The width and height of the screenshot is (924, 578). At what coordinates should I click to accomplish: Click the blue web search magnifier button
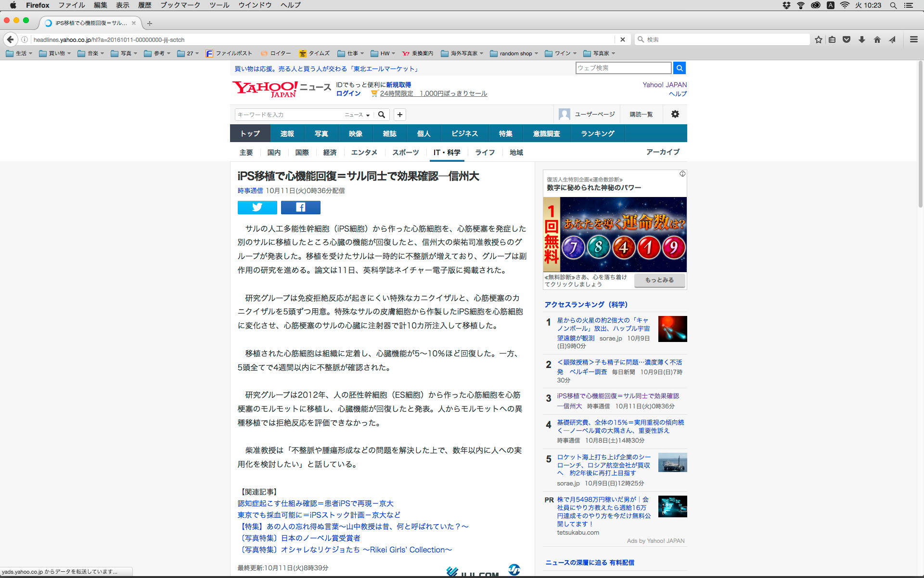tap(679, 68)
